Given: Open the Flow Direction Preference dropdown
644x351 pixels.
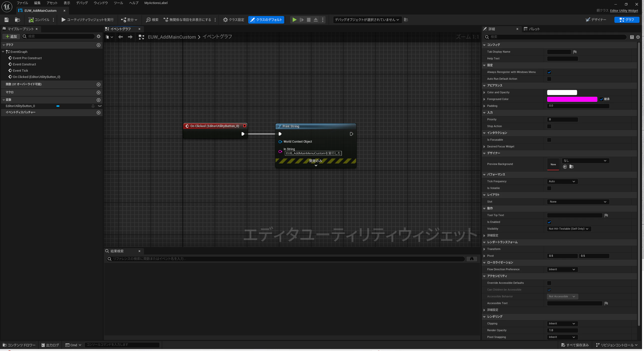Looking at the screenshot, I should pyautogui.click(x=562, y=270).
